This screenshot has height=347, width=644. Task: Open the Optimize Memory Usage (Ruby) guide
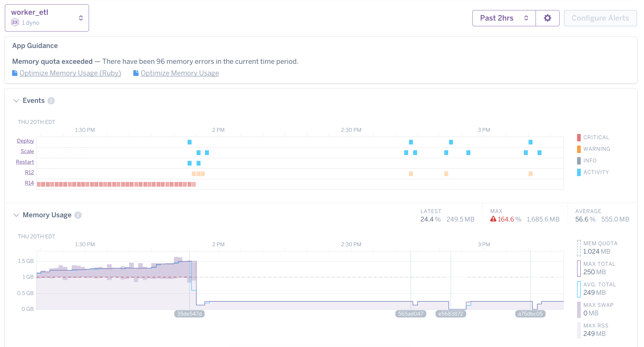tap(70, 73)
